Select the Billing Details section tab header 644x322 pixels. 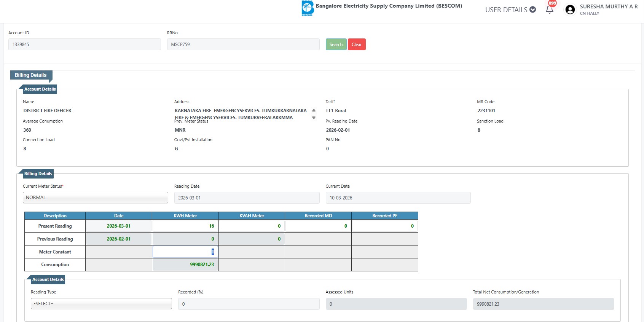(31, 75)
